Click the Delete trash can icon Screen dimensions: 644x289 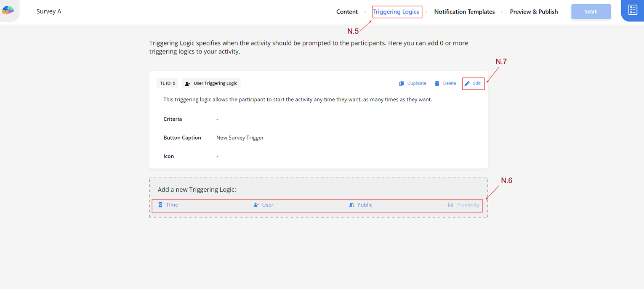437,83
